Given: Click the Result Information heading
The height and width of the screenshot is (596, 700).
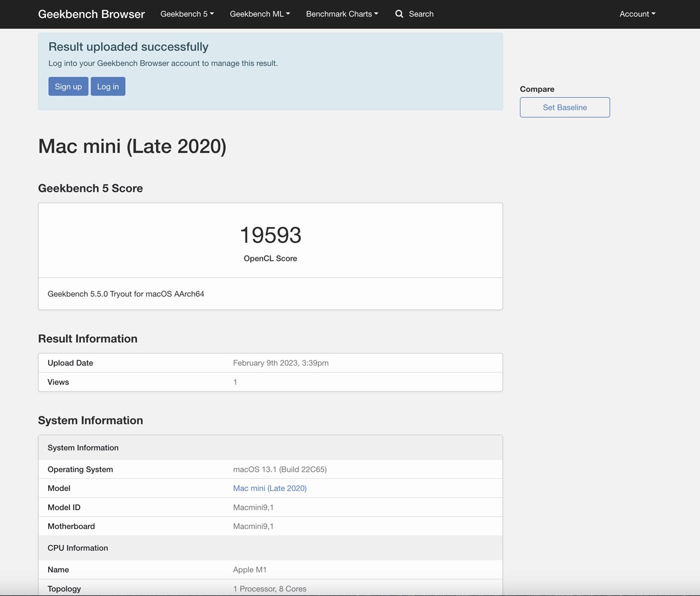Looking at the screenshot, I should coord(87,339).
